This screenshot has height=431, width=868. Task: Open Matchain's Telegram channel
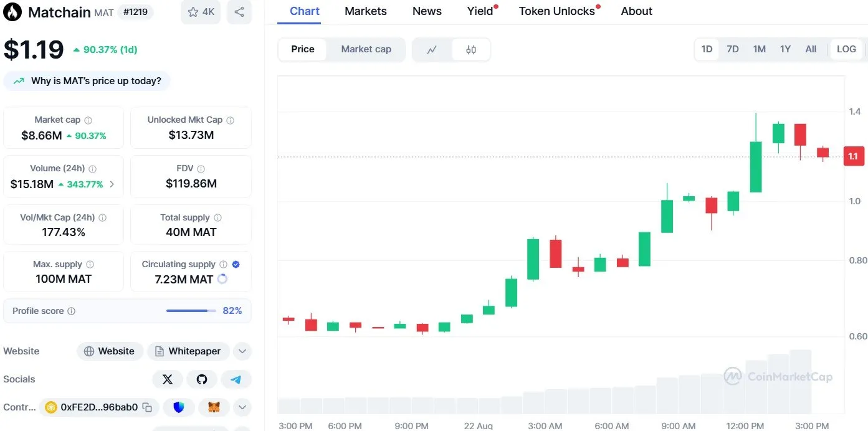236,379
